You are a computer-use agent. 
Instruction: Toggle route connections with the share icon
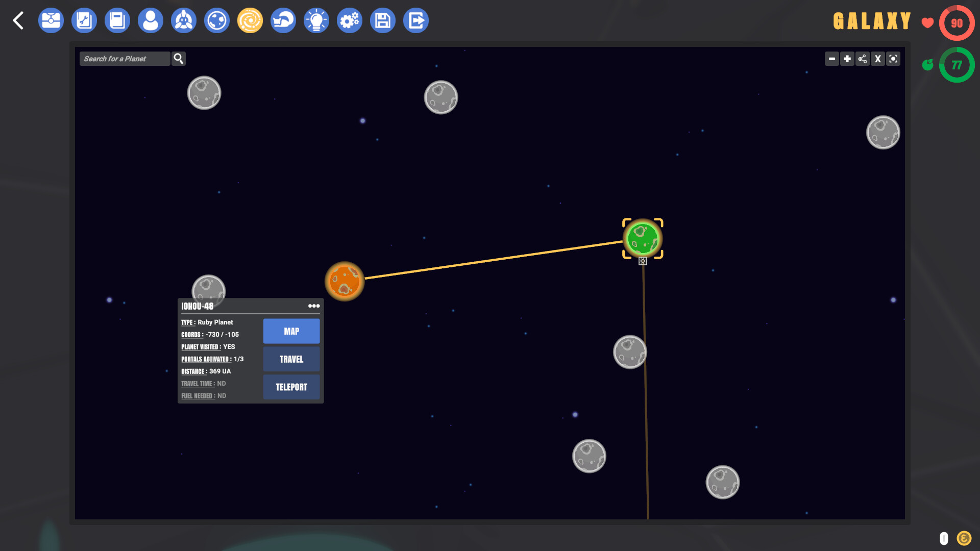tap(863, 59)
